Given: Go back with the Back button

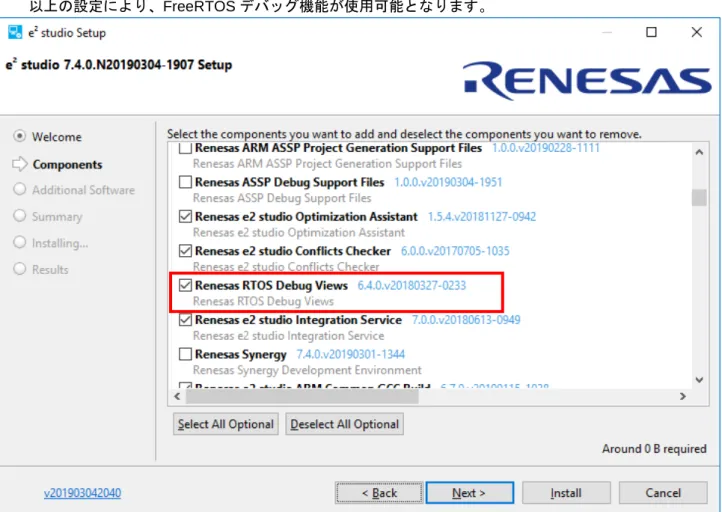Looking at the screenshot, I should tap(379, 493).
